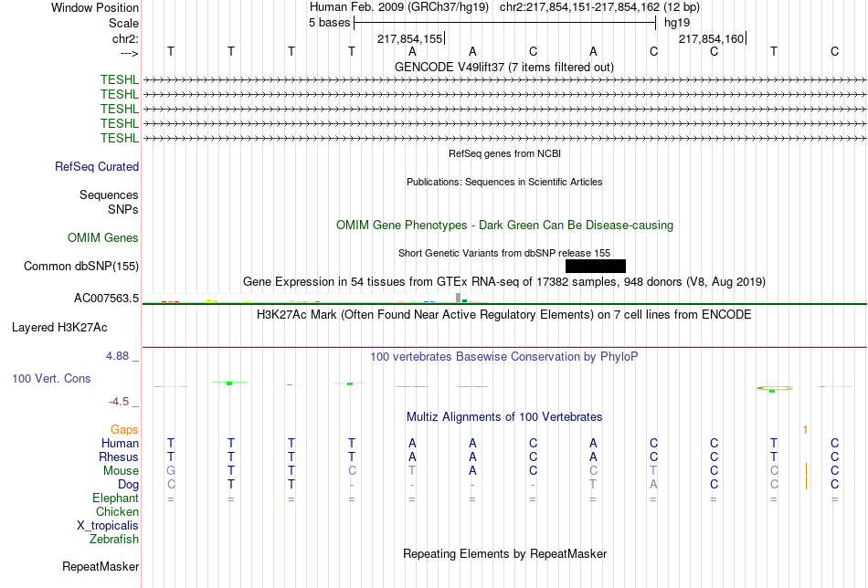Click Repeating Elements by RepeatMasker title

[505, 553]
